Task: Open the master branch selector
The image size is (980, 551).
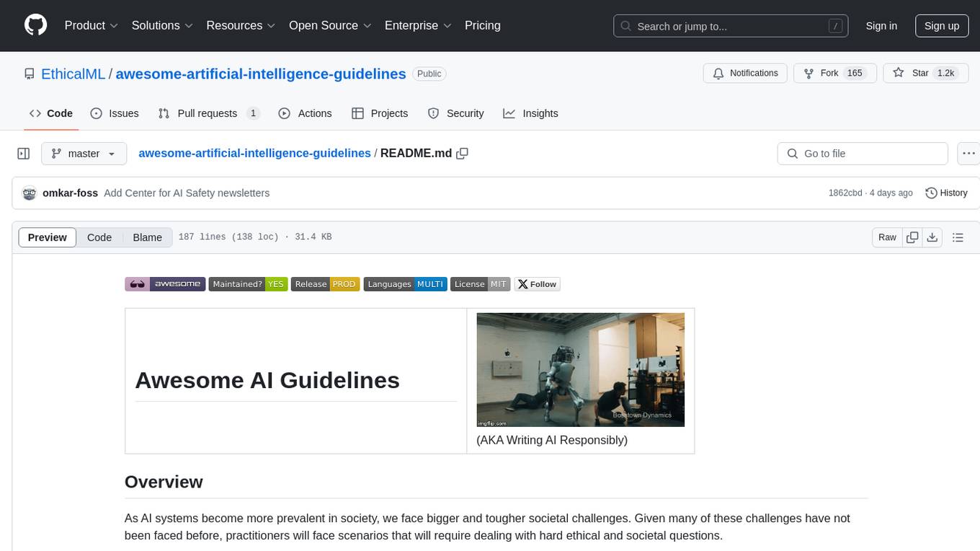Action: pos(84,154)
